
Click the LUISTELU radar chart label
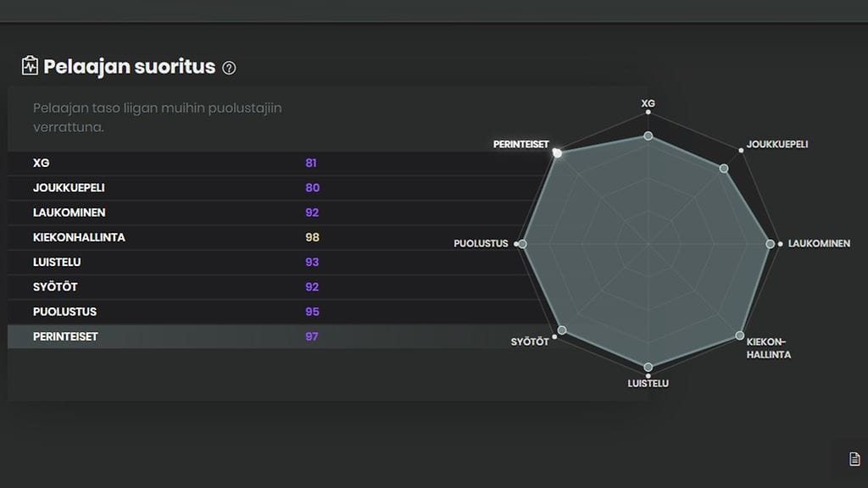pyautogui.click(x=648, y=383)
